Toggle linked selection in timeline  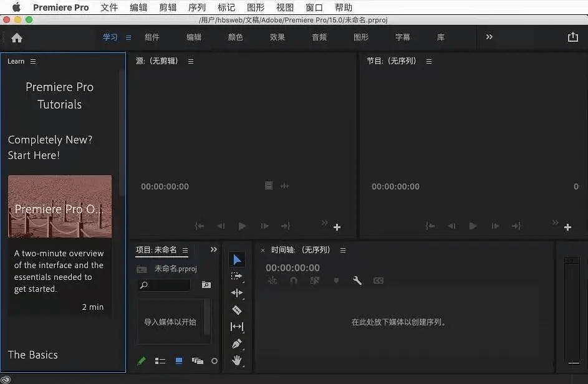pos(315,281)
